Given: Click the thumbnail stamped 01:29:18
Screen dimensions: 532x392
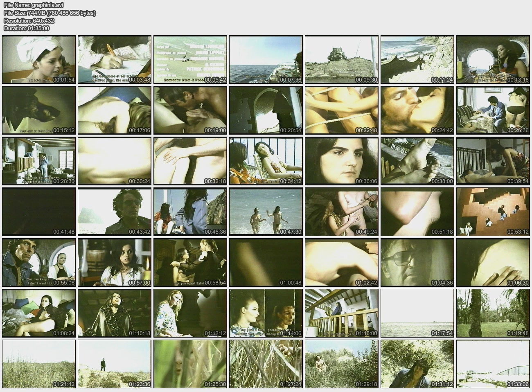Looking at the screenshot, I should pyautogui.click(x=342, y=364).
